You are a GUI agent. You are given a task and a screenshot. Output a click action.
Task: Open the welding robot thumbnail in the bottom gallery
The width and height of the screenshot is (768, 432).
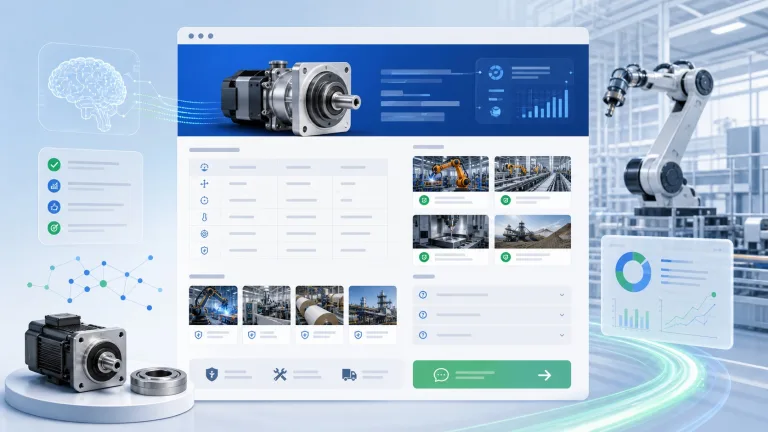213,306
